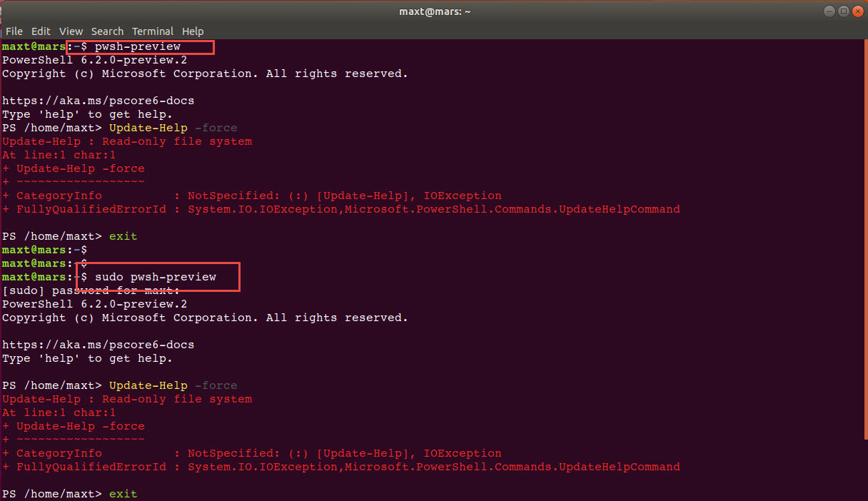868x501 pixels.
Task: Open the View menu
Action: 71,31
